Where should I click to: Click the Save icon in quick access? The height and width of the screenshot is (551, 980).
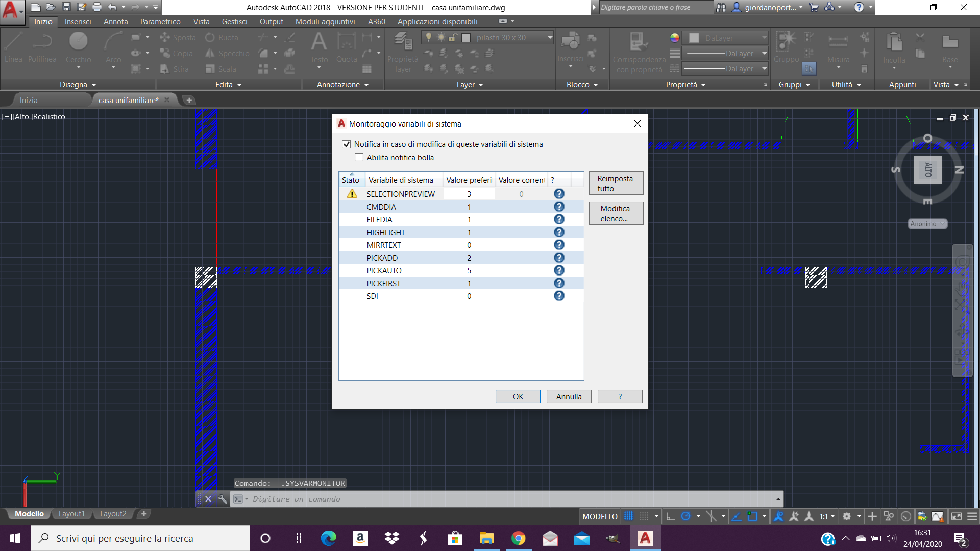pyautogui.click(x=66, y=7)
